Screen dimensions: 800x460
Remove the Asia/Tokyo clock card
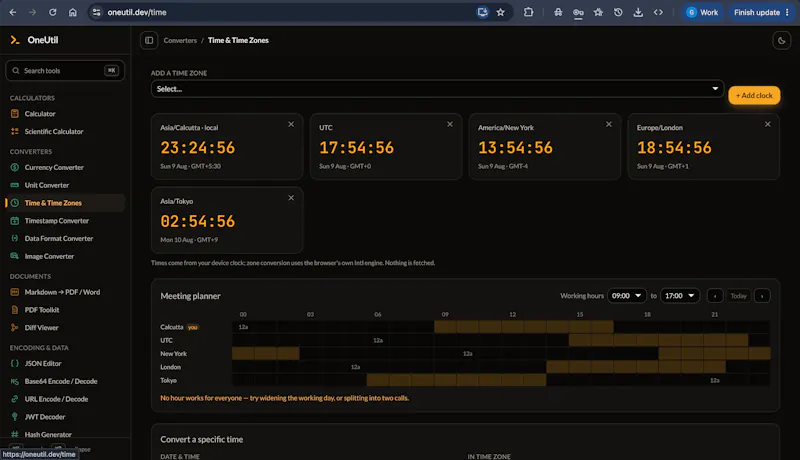[x=291, y=198]
